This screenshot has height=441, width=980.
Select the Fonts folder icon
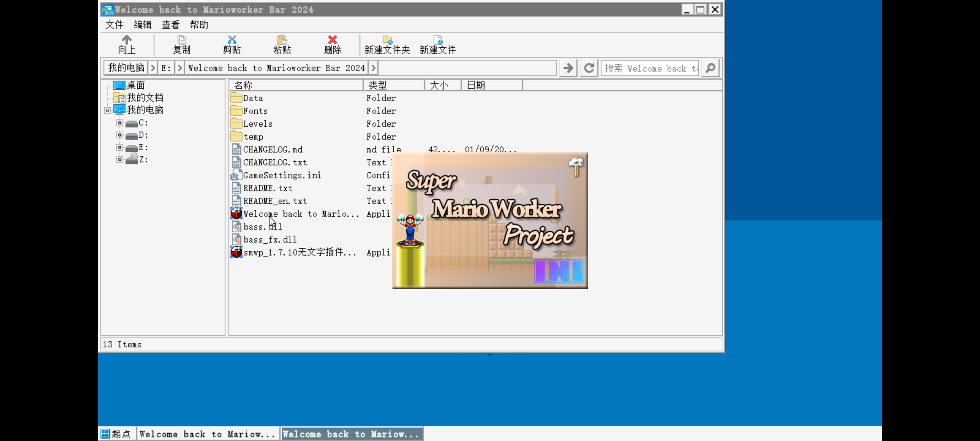tap(236, 111)
